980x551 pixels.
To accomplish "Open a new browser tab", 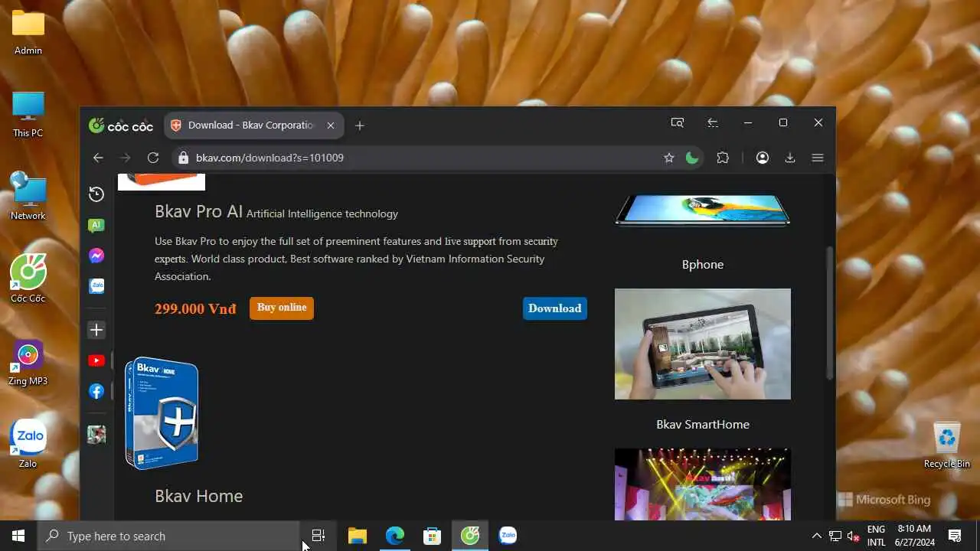I will point(360,126).
